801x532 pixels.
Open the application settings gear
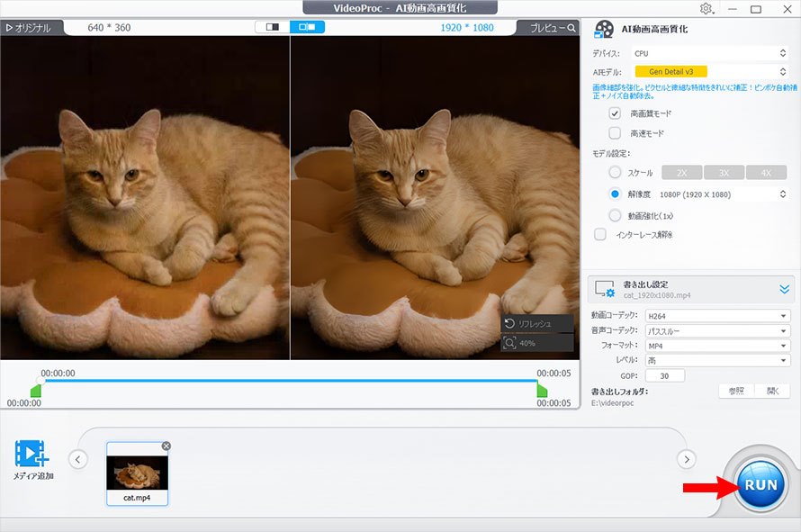[707, 7]
